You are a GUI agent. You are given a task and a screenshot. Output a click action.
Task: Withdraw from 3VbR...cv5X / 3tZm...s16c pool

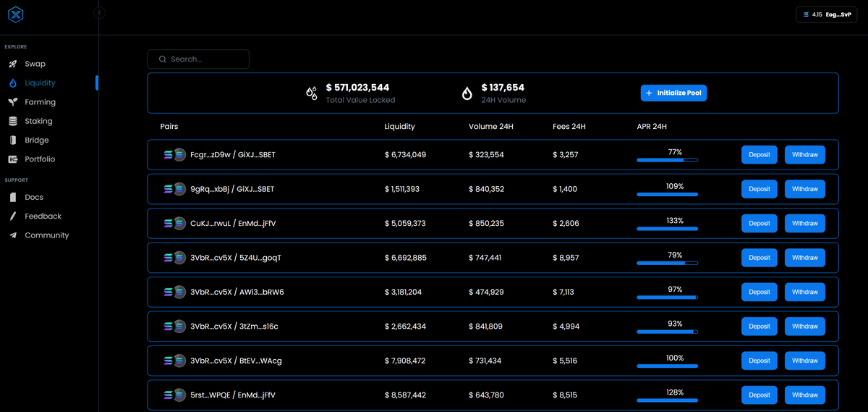(x=805, y=326)
